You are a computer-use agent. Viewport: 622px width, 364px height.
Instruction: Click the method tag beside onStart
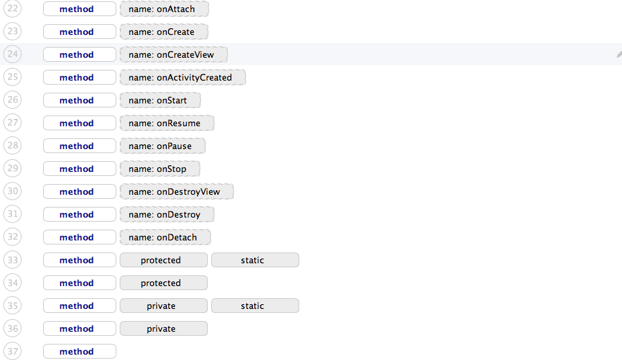(80, 100)
